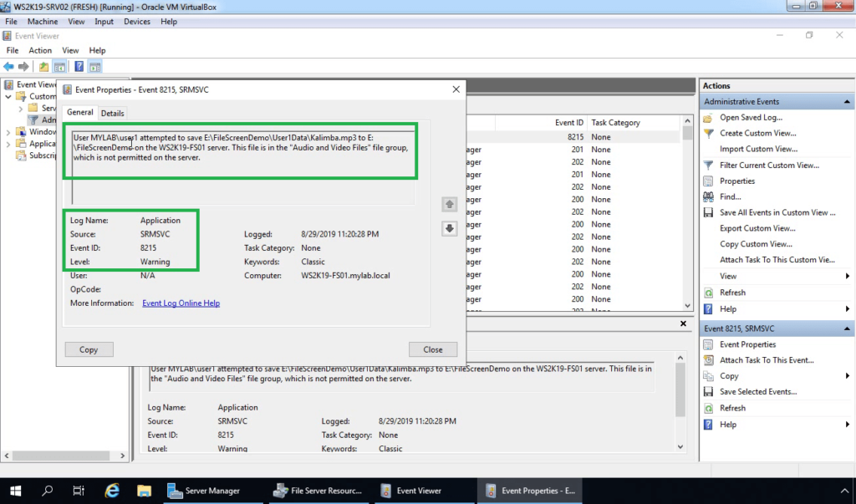856x504 pixels.
Task: Collapse Event 8215, SRMSVC actions section
Action: click(x=847, y=328)
